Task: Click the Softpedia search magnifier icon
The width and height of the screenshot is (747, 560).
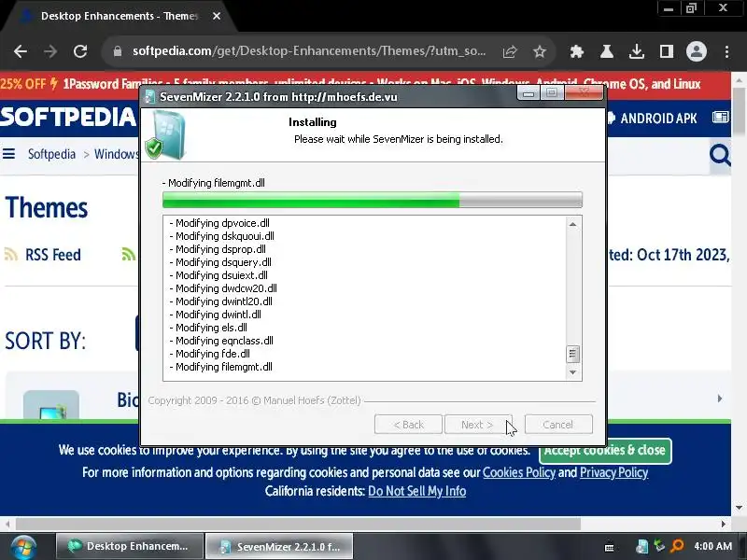Action: 720,155
